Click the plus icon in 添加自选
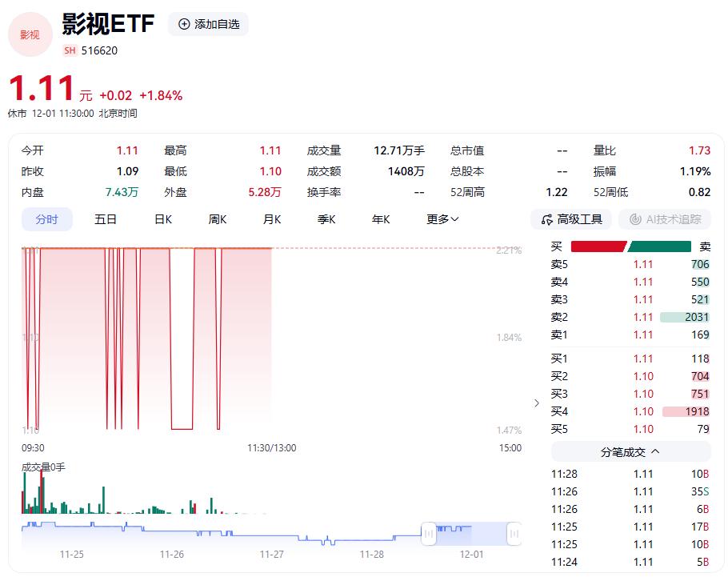728x577 pixels. click(x=184, y=24)
